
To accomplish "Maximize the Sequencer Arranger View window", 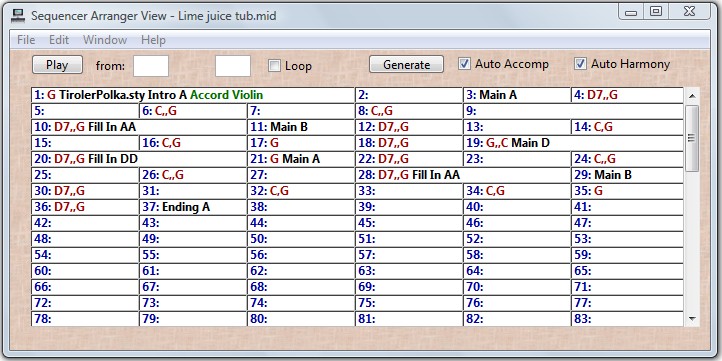I will (656, 12).
